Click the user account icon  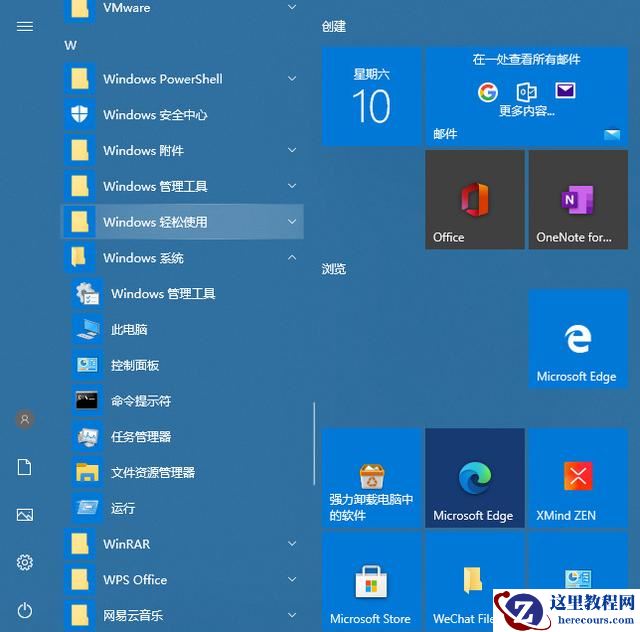(x=25, y=419)
